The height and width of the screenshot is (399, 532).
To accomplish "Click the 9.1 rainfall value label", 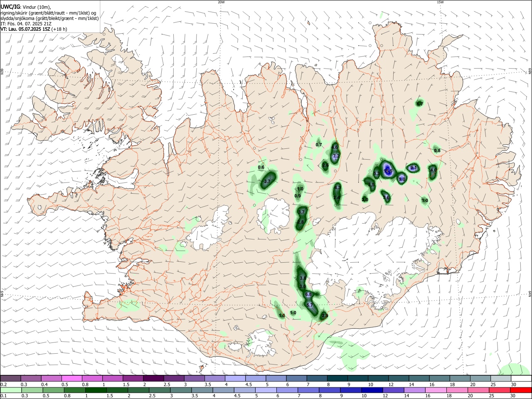I will click(414, 168).
